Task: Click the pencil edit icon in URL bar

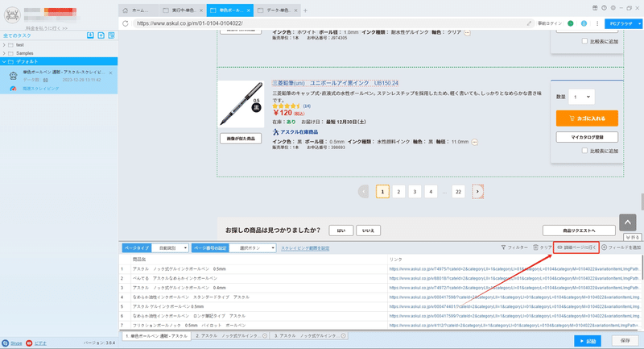Action: click(530, 23)
